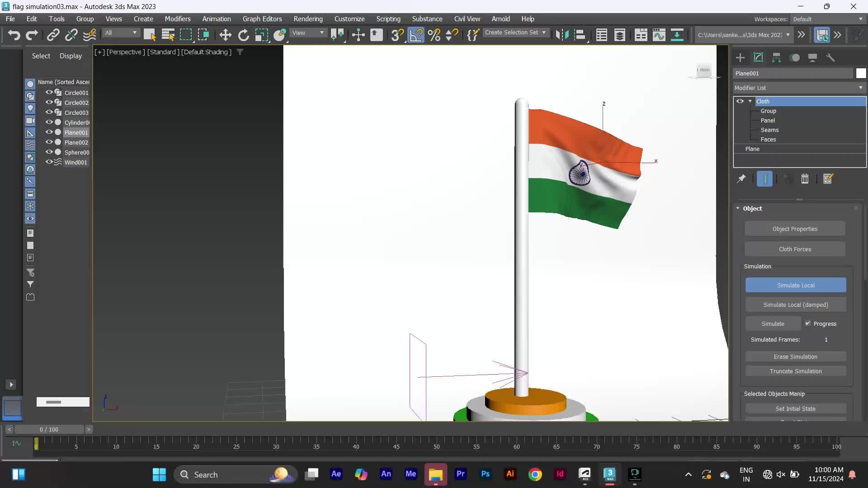This screenshot has width=868, height=488.
Task: Activate the Select and Rotate tool
Action: click(x=243, y=35)
